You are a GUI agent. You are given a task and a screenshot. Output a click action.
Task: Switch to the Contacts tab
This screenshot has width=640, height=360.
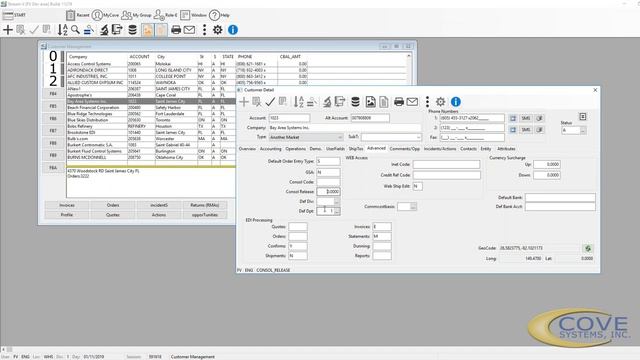[468, 149]
